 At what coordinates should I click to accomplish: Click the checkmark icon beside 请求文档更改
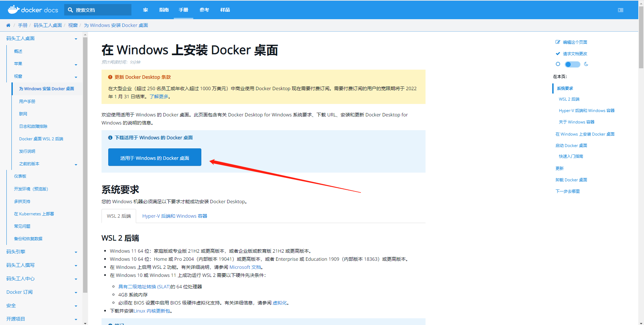tap(558, 53)
